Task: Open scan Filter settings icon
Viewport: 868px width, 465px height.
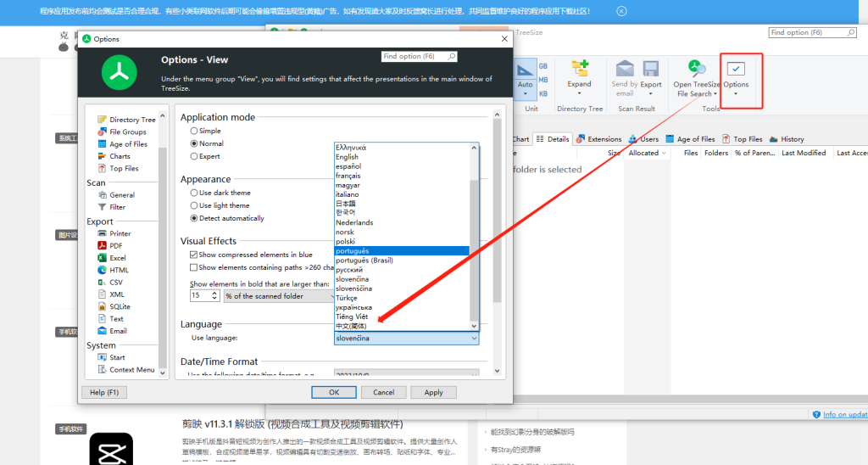Action: pyautogui.click(x=102, y=207)
